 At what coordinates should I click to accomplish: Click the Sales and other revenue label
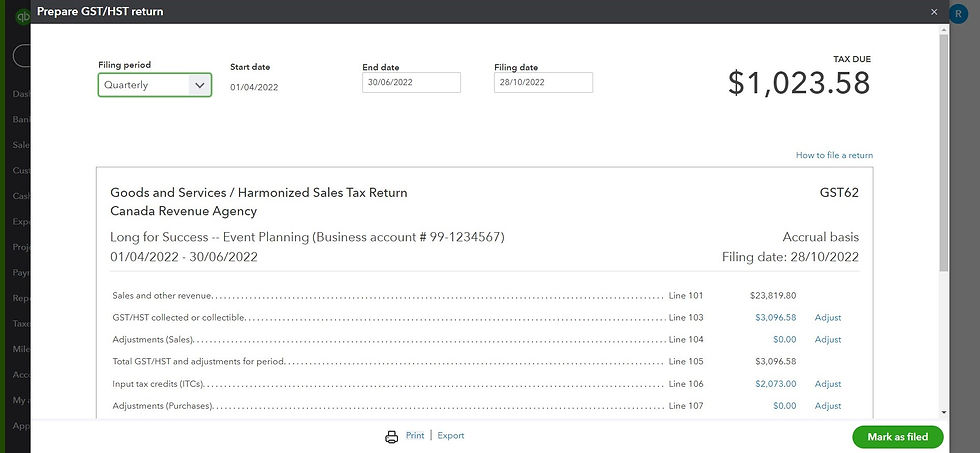162,296
